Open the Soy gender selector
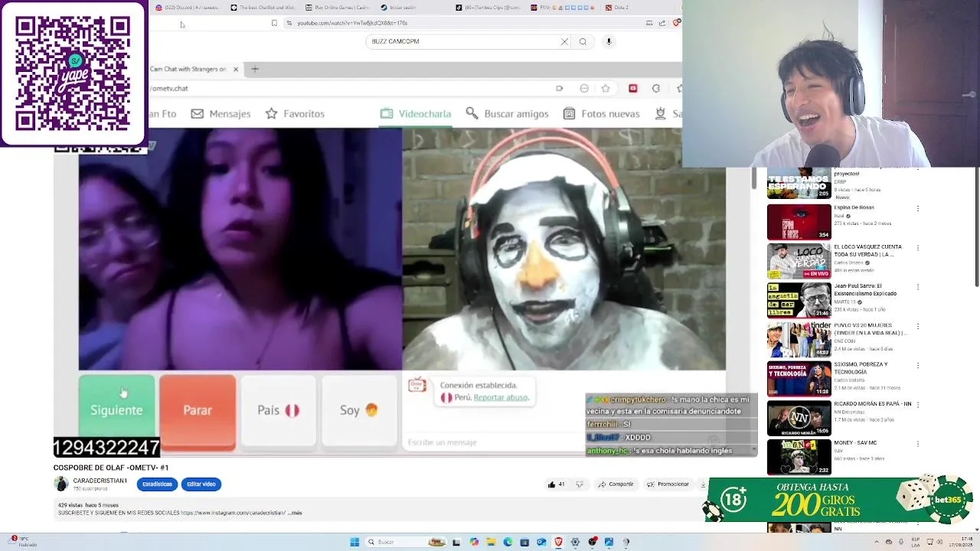980x551 pixels. click(x=359, y=410)
